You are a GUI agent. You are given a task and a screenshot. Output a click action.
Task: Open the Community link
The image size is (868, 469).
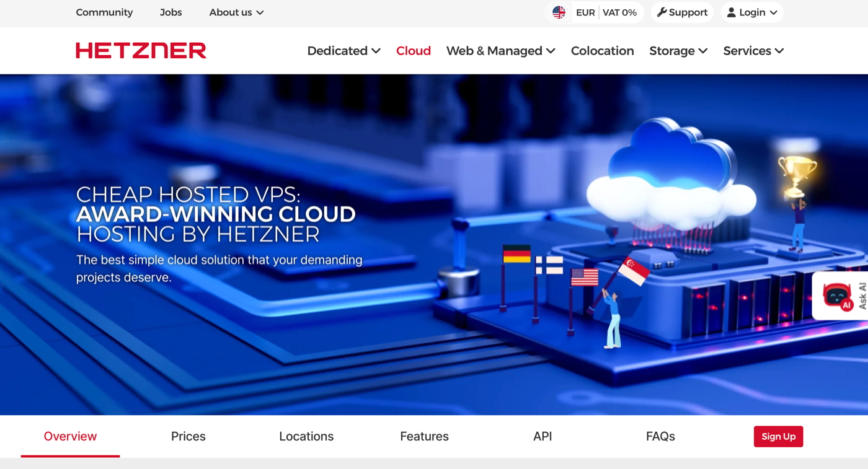(104, 12)
